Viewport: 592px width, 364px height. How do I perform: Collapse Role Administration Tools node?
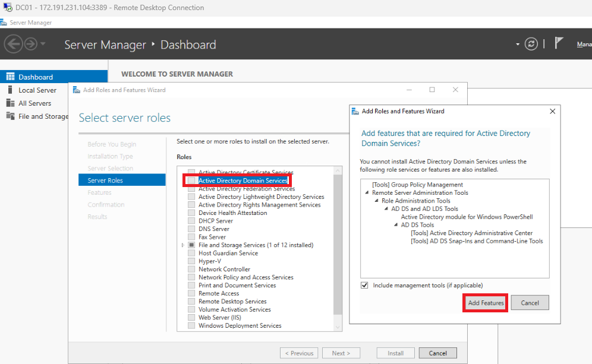point(376,201)
